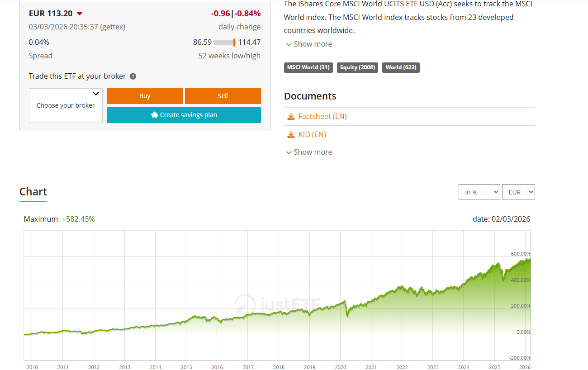Click the orange Sell button
Screen dimensions: 588x370
point(223,96)
